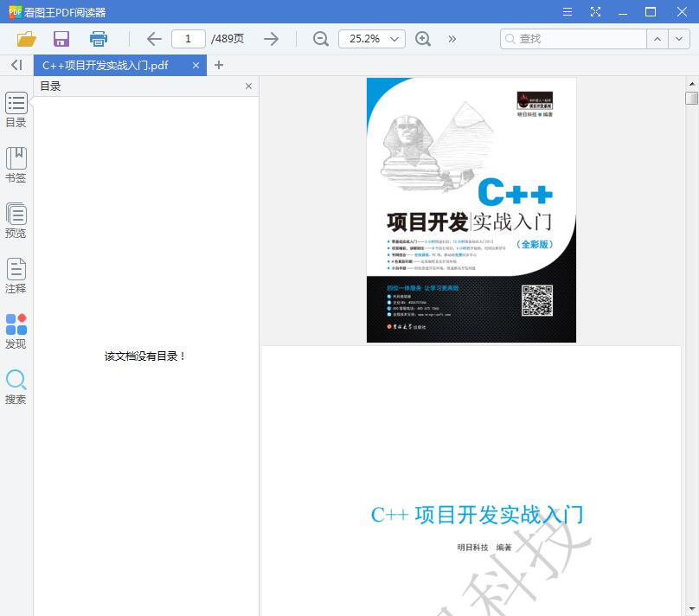The image size is (699, 616).
Task: Close the 目录 panel
Action: (x=249, y=86)
